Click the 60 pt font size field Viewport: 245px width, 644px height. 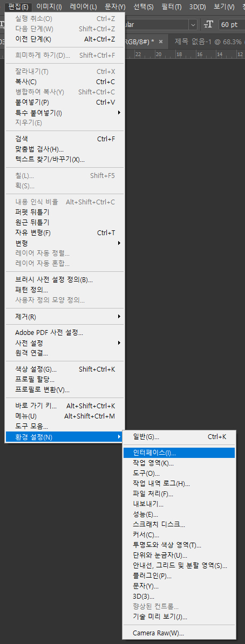coord(232,25)
